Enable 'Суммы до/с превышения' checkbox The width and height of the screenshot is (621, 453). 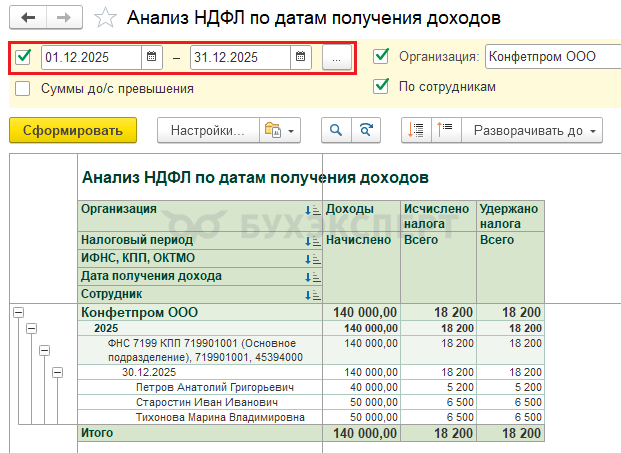click(23, 88)
